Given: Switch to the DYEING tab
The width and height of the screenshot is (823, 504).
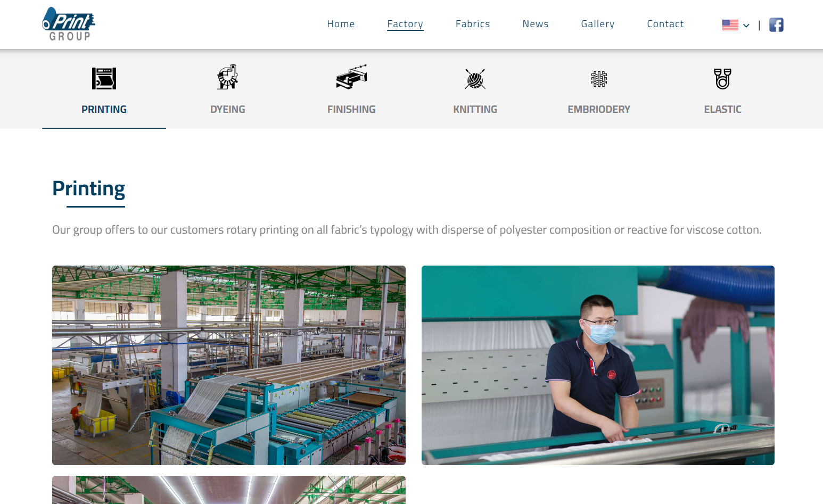Looking at the screenshot, I should [228, 109].
